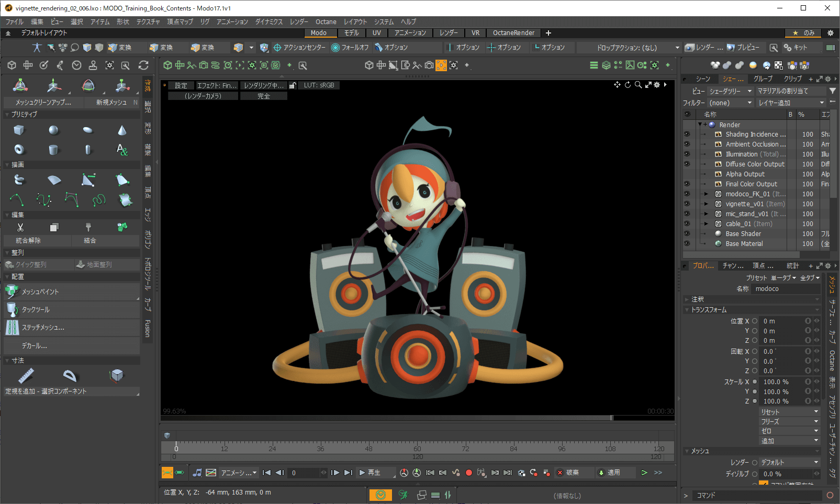The width and height of the screenshot is (840, 504).
Task: Collapse the Render tree node
Action: coord(700,125)
